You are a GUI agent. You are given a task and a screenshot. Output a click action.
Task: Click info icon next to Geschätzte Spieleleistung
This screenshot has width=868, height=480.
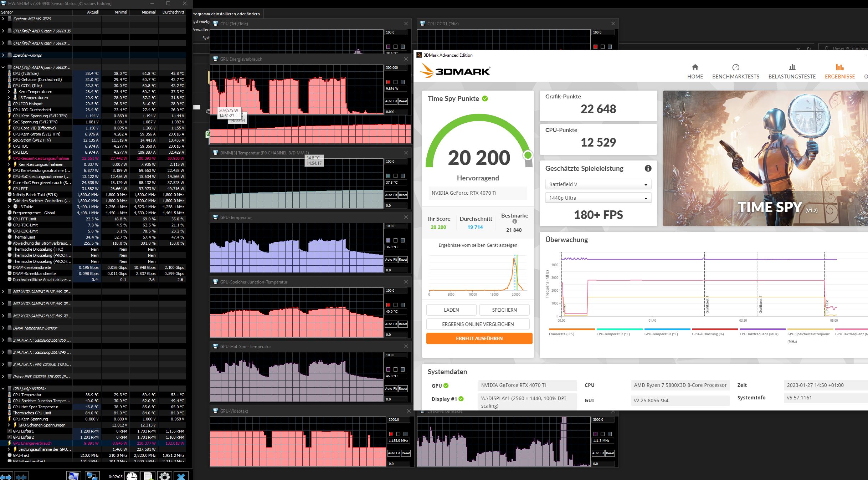[x=648, y=168]
